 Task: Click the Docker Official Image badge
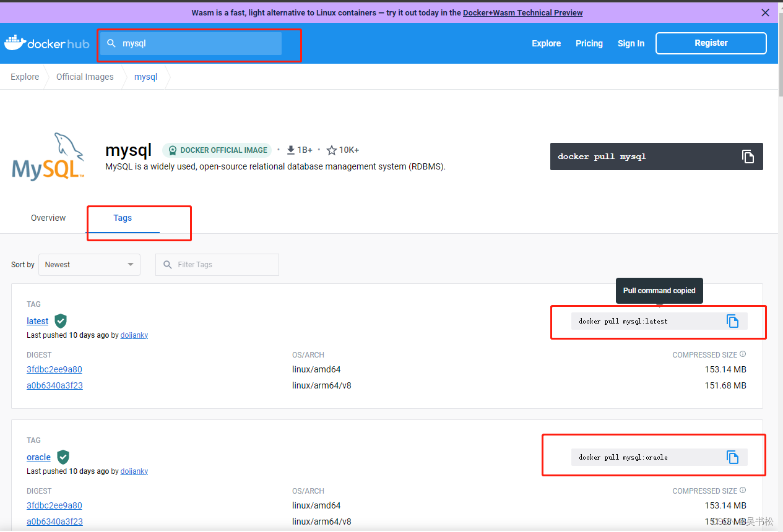[x=217, y=150]
